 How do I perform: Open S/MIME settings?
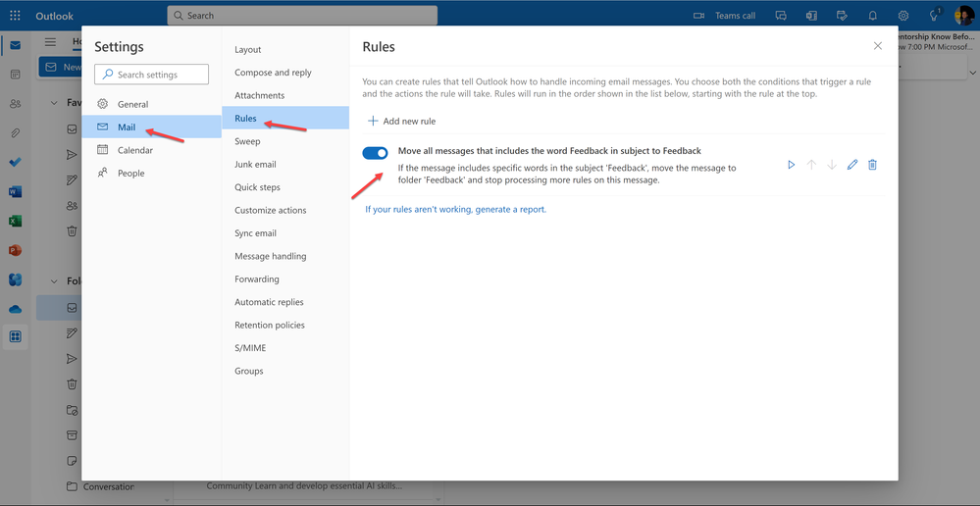(x=285, y=348)
